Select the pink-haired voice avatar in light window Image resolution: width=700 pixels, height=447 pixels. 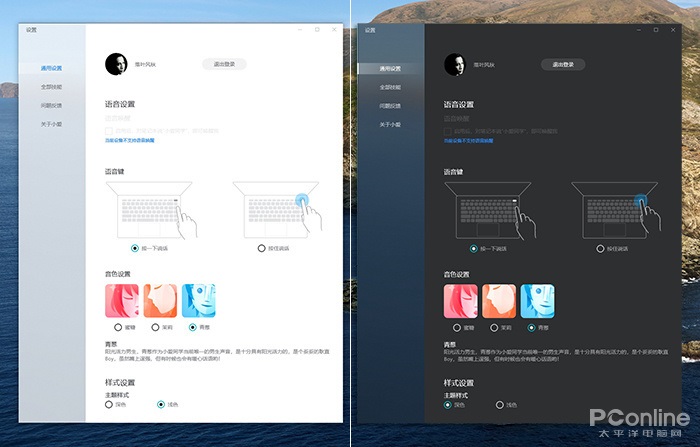pos(122,301)
